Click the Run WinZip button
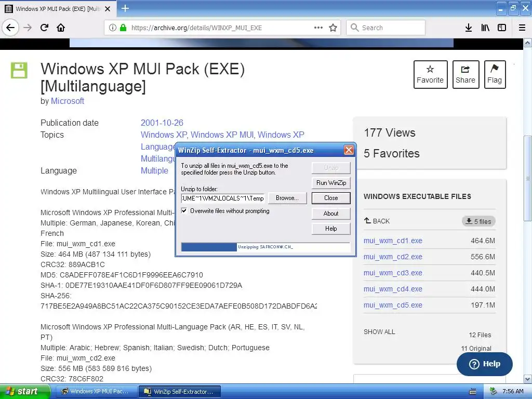The image size is (532, 399). (331, 183)
